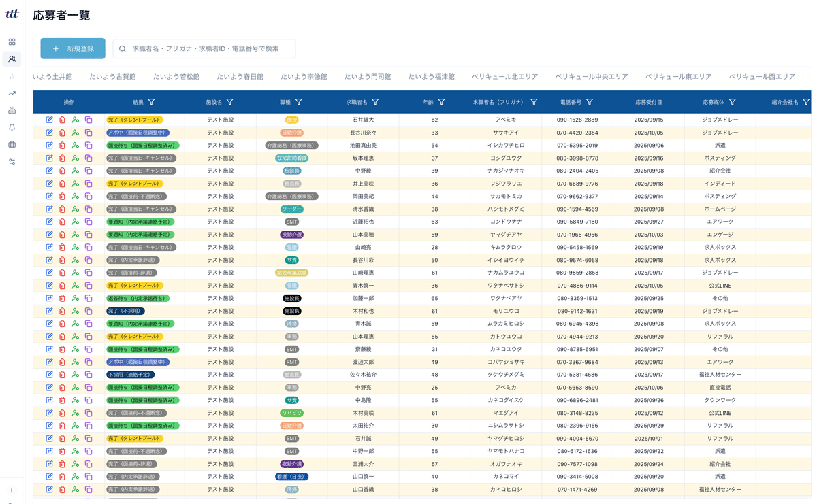Image resolution: width=817 pixels, height=504 pixels.
Task: Delete the 長谷川奈々 applicant row
Action: (62, 133)
